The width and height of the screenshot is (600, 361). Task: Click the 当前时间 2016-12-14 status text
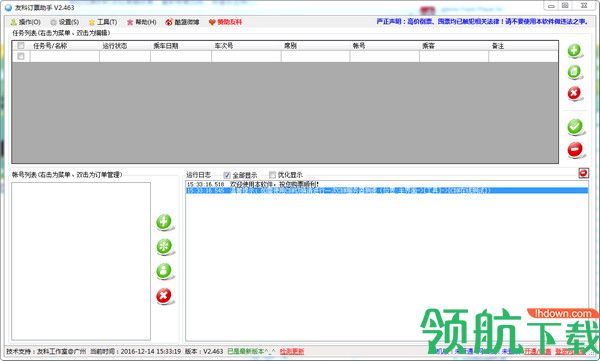[136, 351]
